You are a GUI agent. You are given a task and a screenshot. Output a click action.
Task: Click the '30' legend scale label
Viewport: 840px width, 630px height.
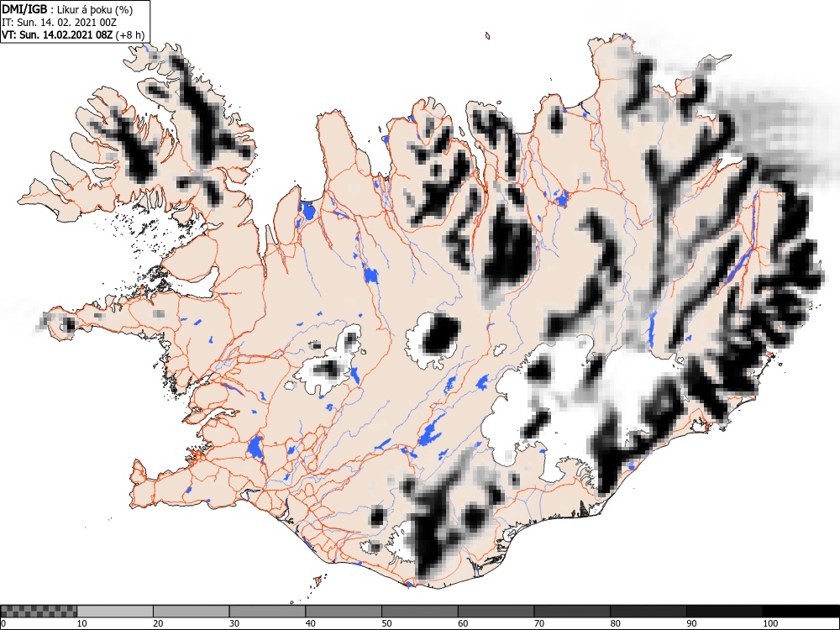pos(234,623)
